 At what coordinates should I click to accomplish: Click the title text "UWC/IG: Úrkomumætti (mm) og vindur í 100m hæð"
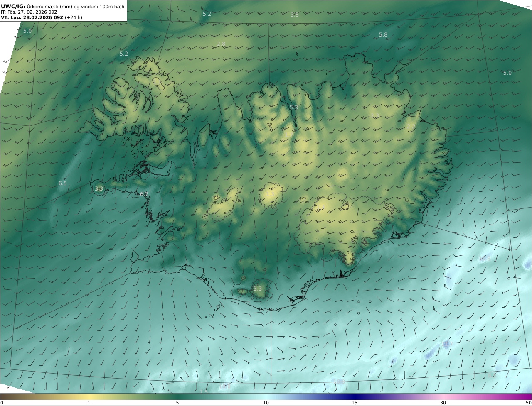[x=63, y=6]
